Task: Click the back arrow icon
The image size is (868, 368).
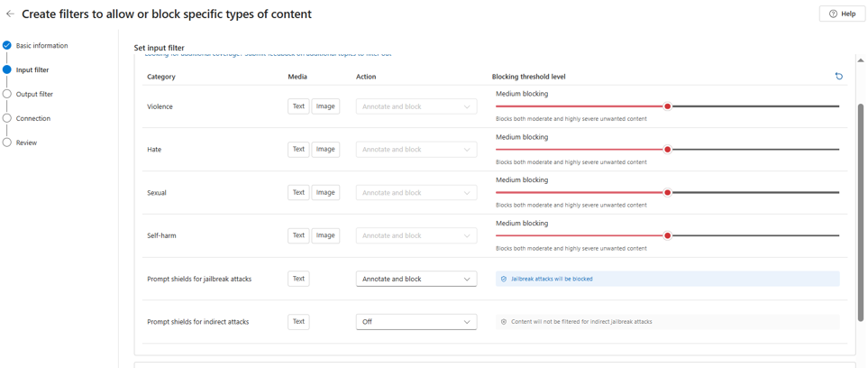Action: coord(10,14)
